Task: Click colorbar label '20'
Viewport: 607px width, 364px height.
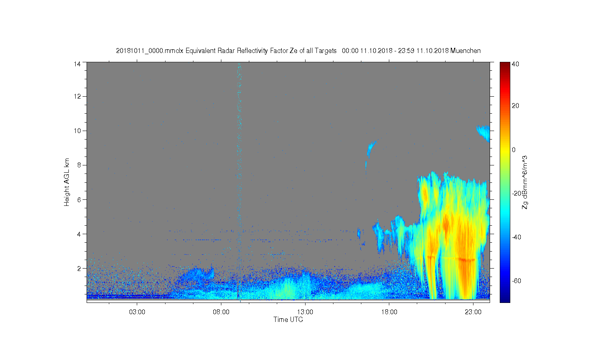Action: coord(515,106)
